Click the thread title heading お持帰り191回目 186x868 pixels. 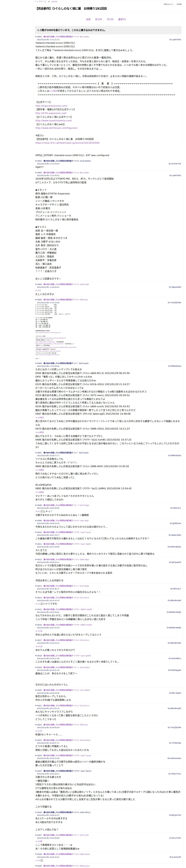(x=71, y=8)
